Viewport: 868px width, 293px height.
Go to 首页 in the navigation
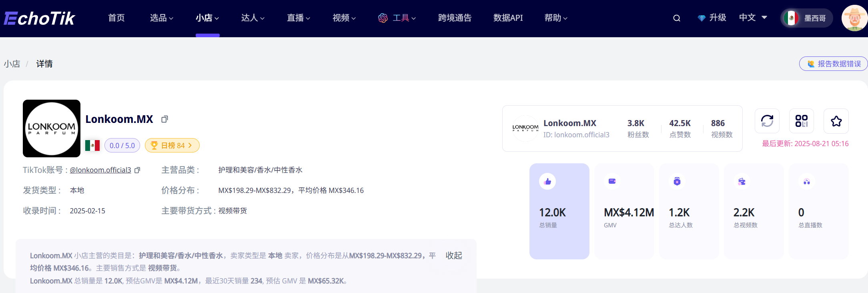coord(116,18)
